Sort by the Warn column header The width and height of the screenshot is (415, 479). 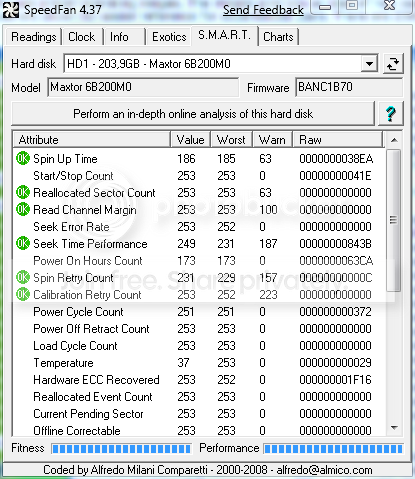coord(272,140)
